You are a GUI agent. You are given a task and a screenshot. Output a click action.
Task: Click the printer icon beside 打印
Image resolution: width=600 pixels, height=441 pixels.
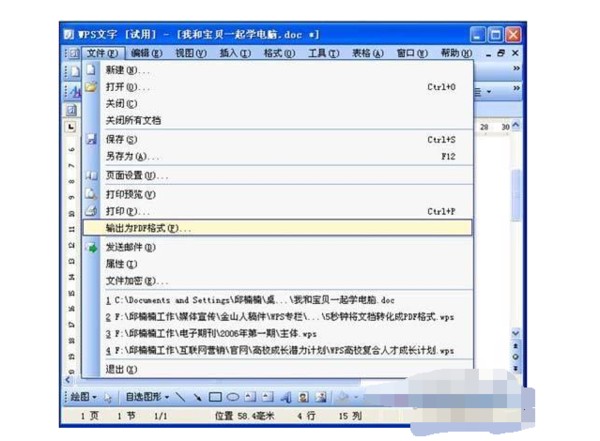click(91, 211)
